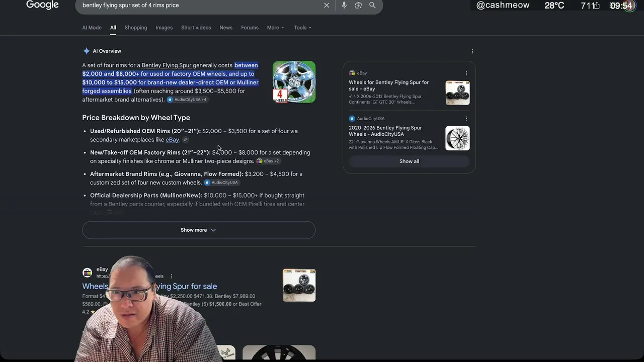Expand the Tools dropdown

pyautogui.click(x=302, y=28)
